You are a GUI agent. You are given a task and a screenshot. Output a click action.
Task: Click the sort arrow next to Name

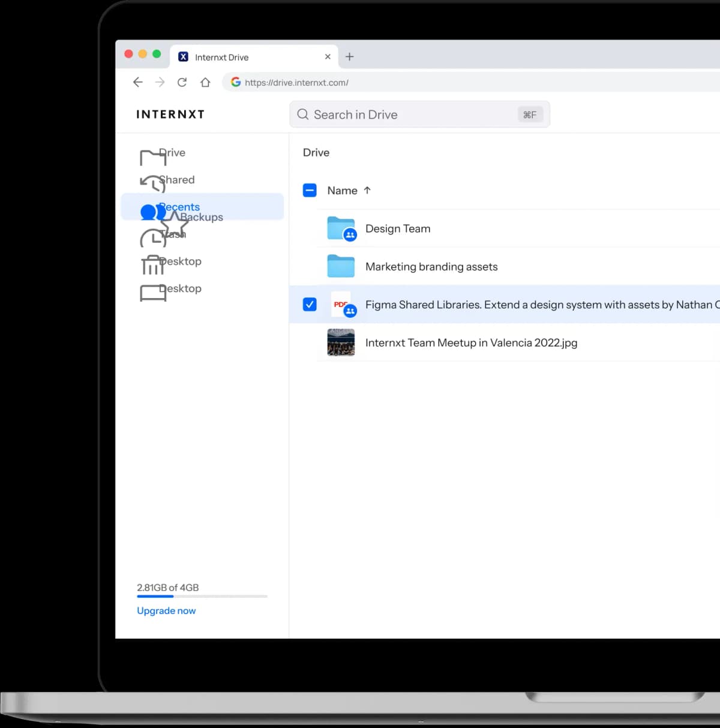click(367, 190)
